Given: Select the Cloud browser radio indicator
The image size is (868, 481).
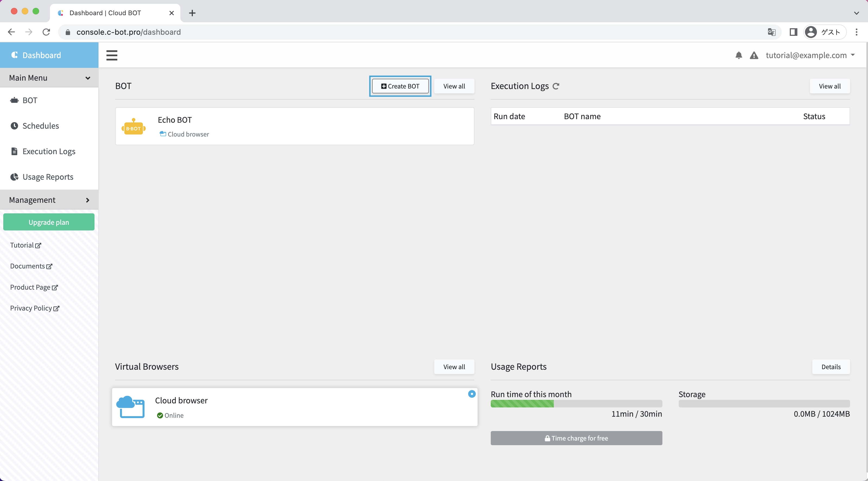Looking at the screenshot, I should (x=471, y=394).
